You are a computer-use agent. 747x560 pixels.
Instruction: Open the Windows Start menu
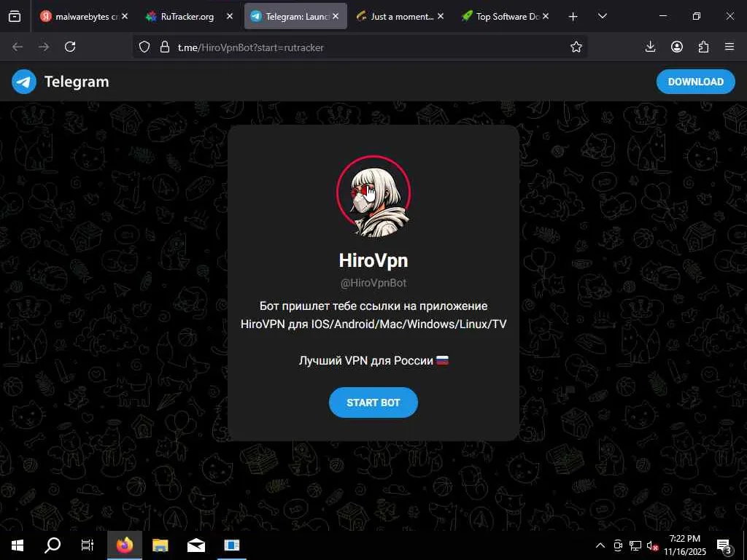(x=18, y=545)
